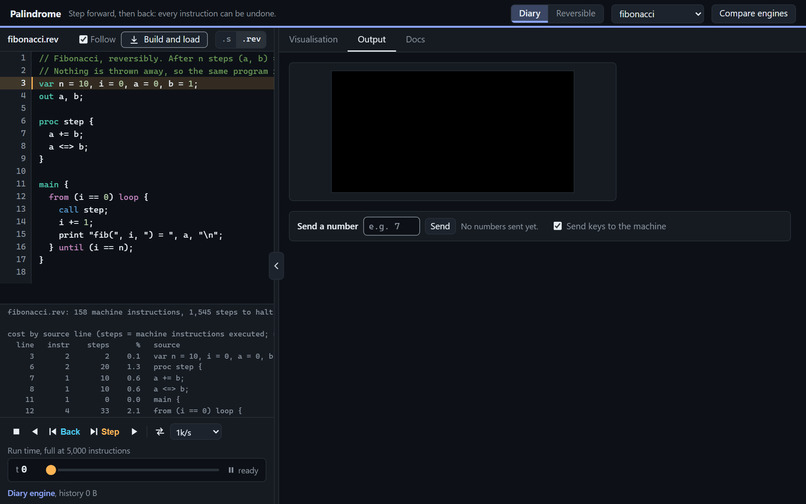Open the Docs tab
Image resolution: width=806 pixels, height=504 pixels.
[x=415, y=39]
